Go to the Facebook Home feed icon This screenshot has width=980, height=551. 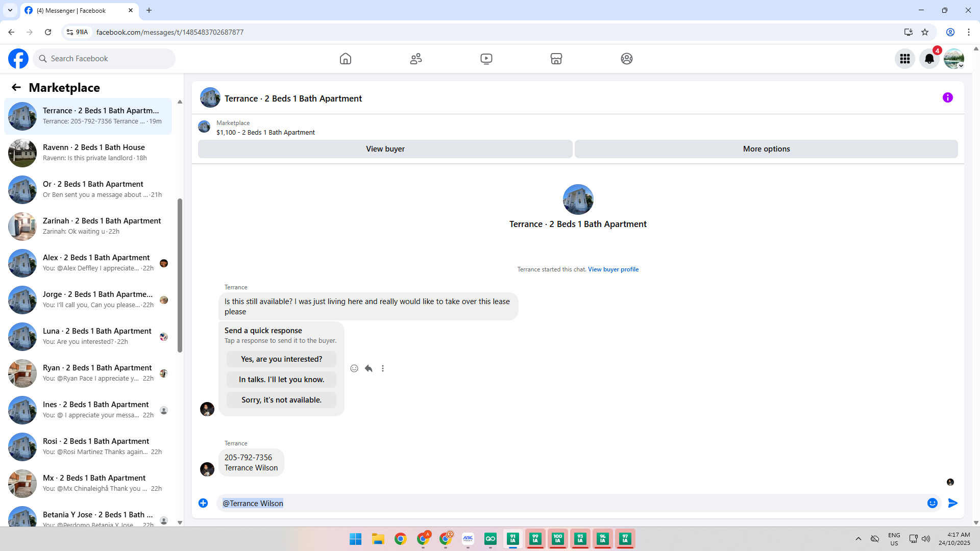[x=346, y=59]
